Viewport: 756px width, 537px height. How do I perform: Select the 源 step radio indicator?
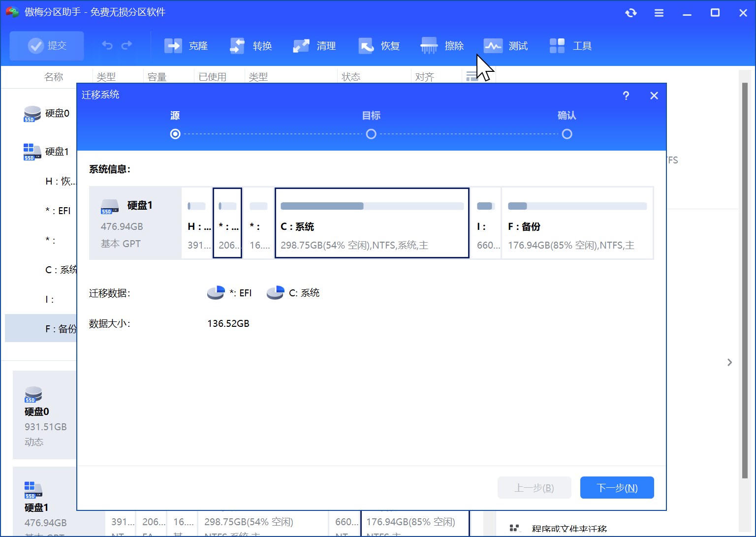(175, 133)
